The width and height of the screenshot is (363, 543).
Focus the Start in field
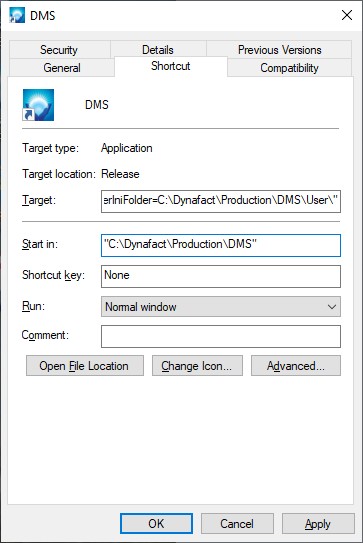coord(221,246)
